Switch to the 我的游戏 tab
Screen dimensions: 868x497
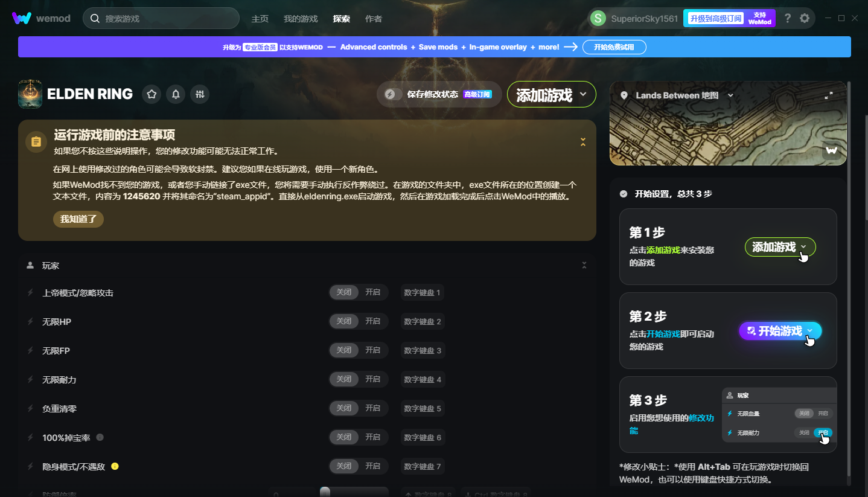point(301,19)
